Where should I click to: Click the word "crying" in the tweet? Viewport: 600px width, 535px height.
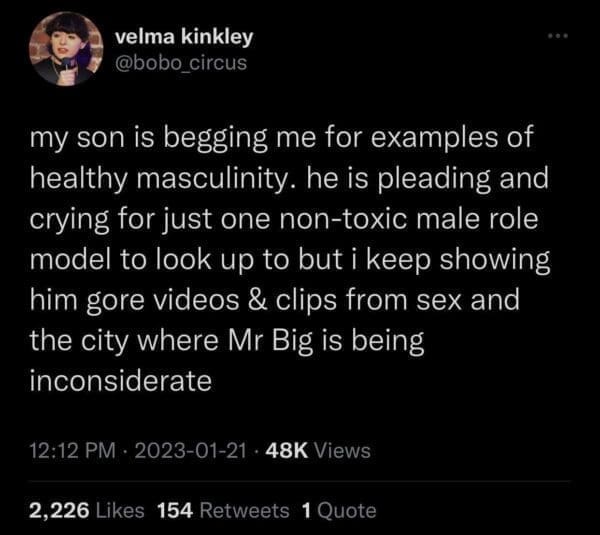point(66,221)
